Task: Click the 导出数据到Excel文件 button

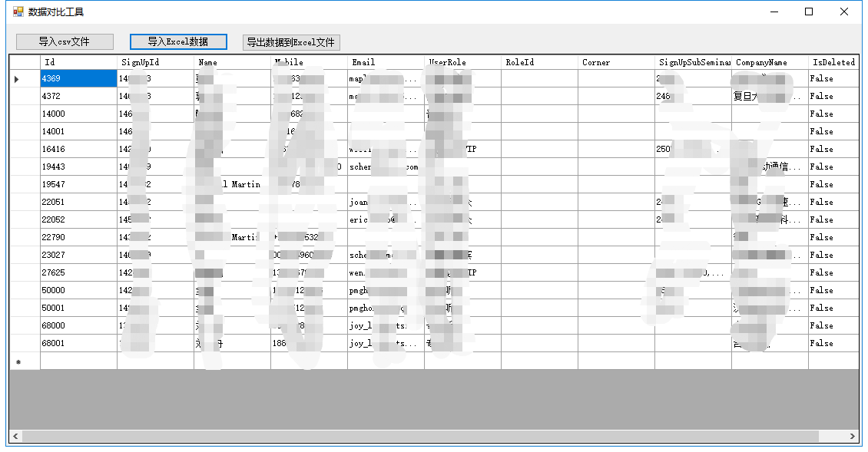Action: [x=291, y=43]
